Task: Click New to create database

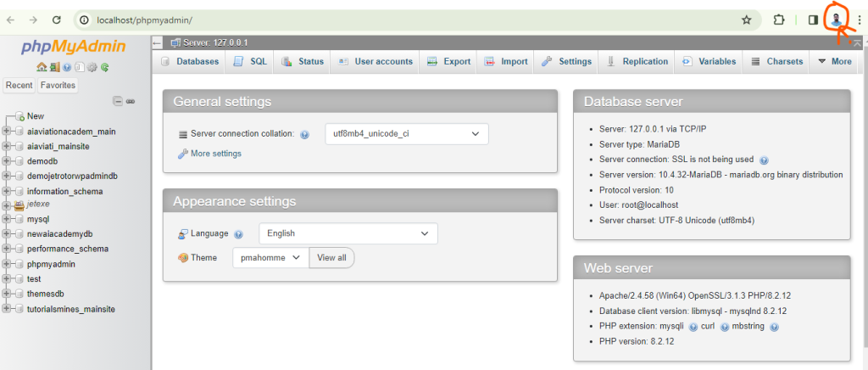Action: [36, 116]
